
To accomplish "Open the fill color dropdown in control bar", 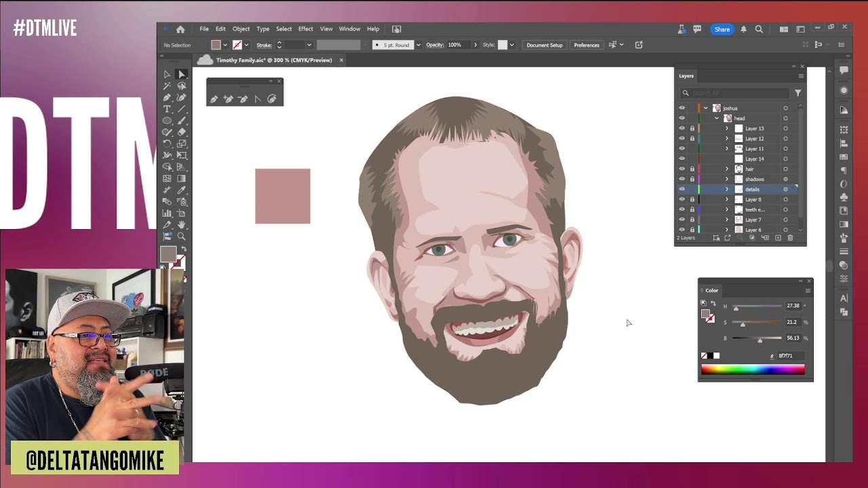I will [x=225, y=45].
